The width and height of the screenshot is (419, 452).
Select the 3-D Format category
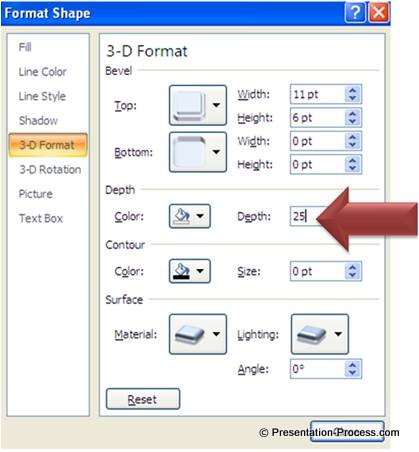[x=48, y=145]
